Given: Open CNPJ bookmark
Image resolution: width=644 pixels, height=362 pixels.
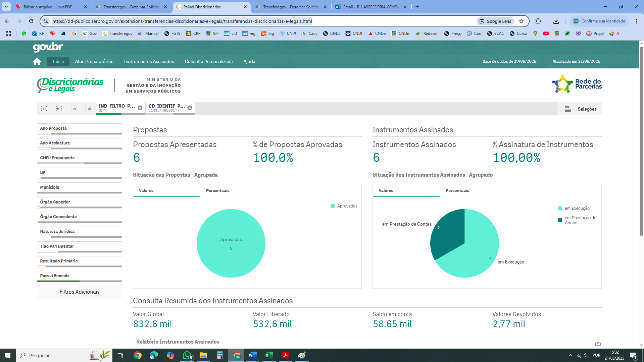Looking at the screenshot, I should coord(288,34).
